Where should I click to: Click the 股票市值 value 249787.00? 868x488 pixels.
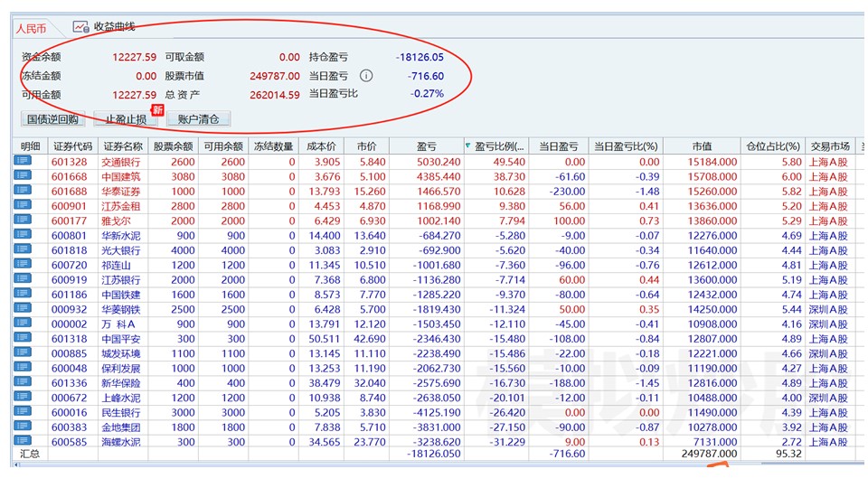tap(275, 76)
